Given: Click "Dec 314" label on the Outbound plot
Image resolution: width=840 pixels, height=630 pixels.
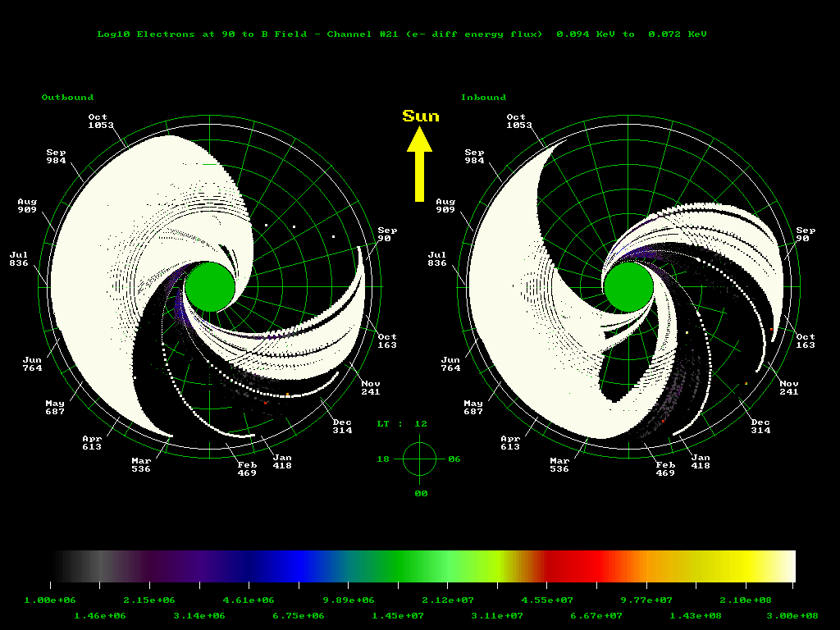Looking at the screenshot, I should (x=342, y=426).
